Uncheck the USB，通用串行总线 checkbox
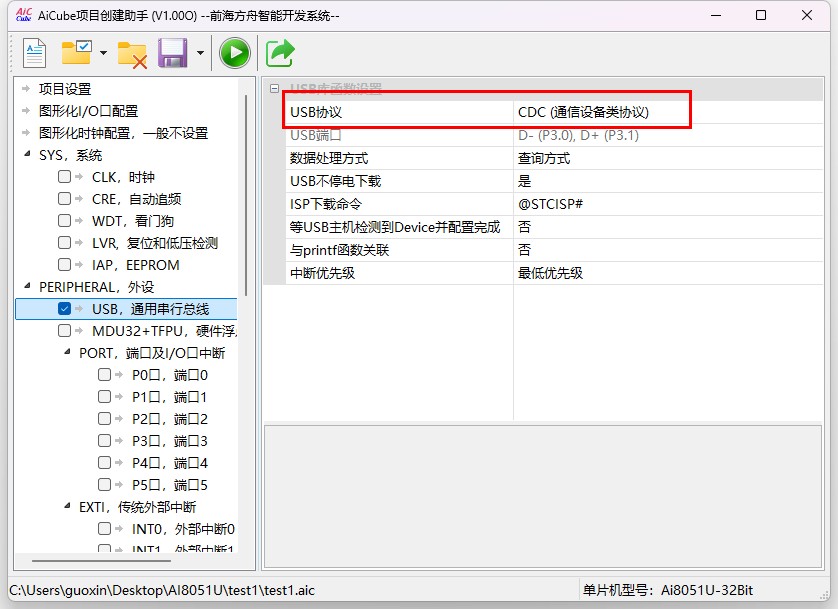 (64, 308)
